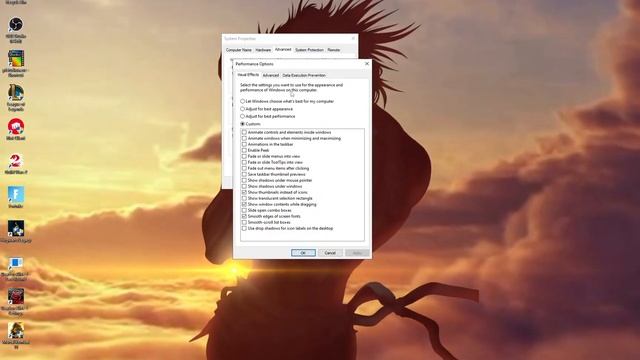Check Fade or slide ToolTips into view
Viewport: 640px width, 360px height.
click(244, 162)
